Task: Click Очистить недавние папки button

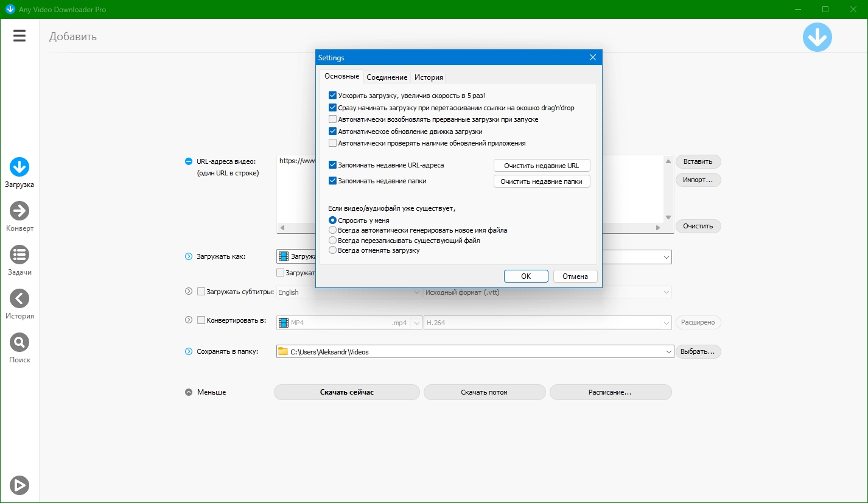Action: point(542,181)
